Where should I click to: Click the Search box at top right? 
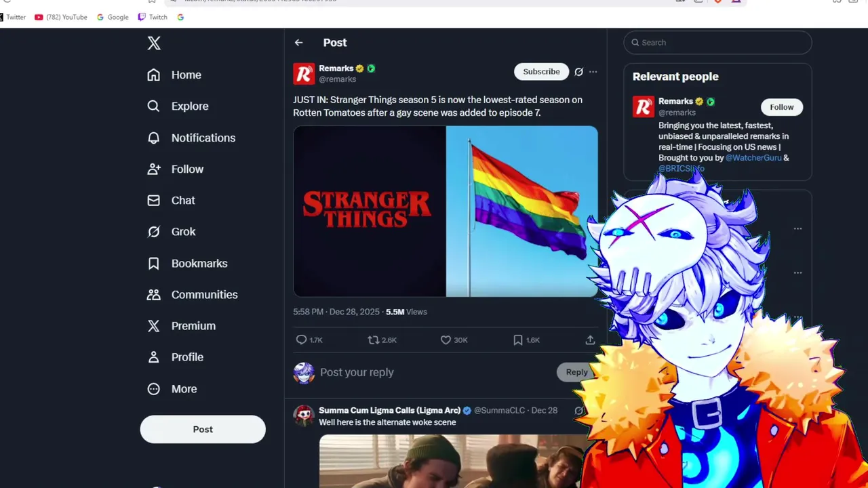(x=717, y=43)
